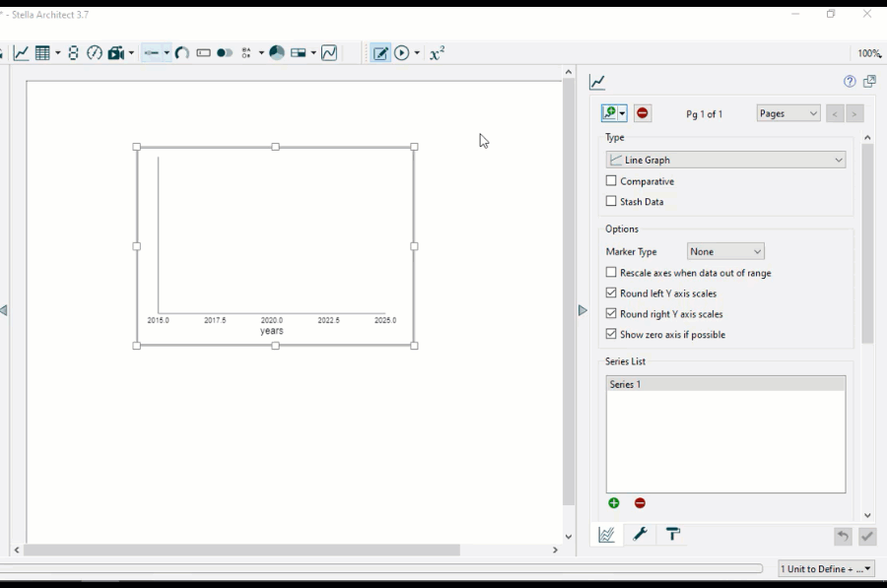The width and height of the screenshot is (887, 588).
Task: Go to next graph page
Action: pyautogui.click(x=854, y=113)
